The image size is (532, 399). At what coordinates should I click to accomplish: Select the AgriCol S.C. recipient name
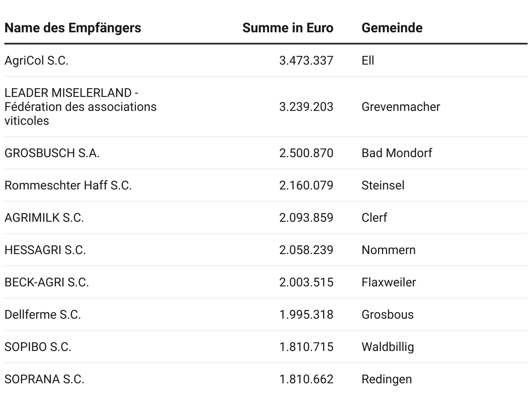tap(37, 61)
